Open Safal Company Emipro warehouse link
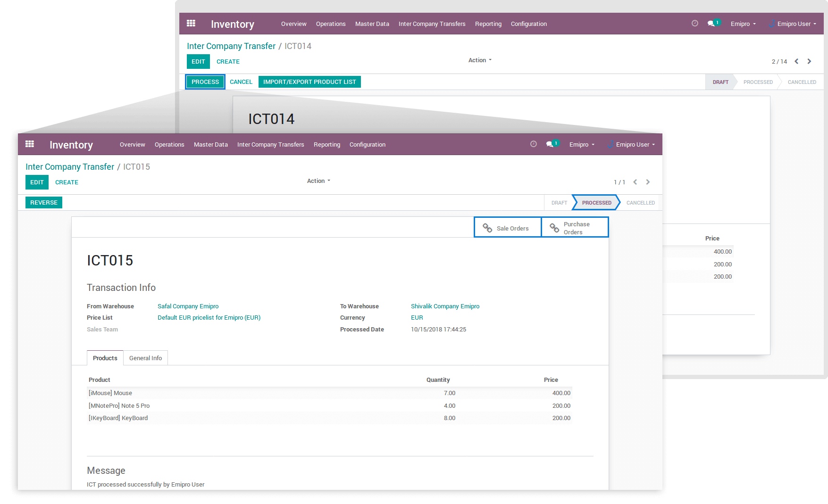Image resolution: width=828 pixels, height=504 pixels. coord(188,306)
